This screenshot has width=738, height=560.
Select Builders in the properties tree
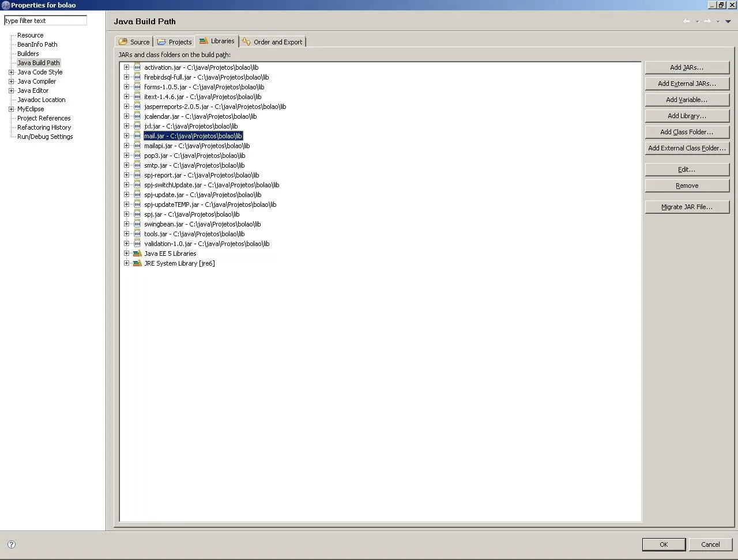pyautogui.click(x=28, y=54)
